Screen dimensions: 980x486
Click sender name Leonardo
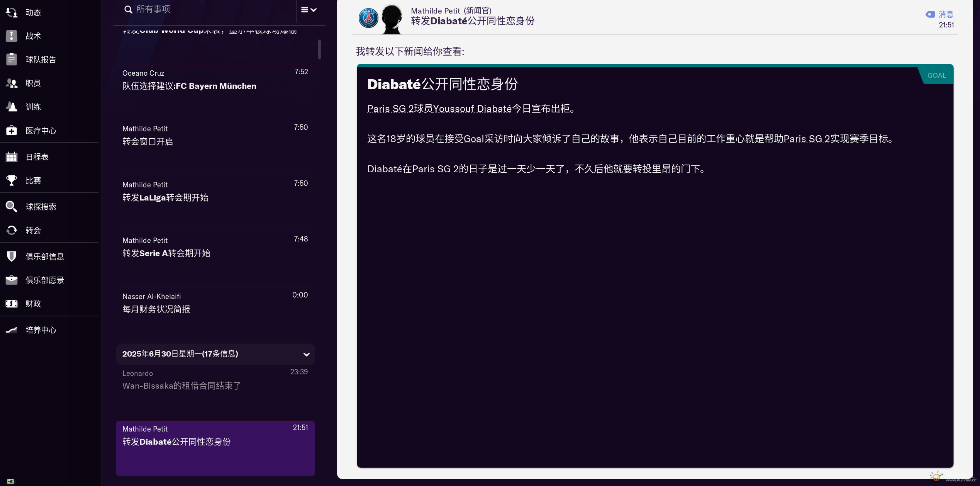coord(137,373)
